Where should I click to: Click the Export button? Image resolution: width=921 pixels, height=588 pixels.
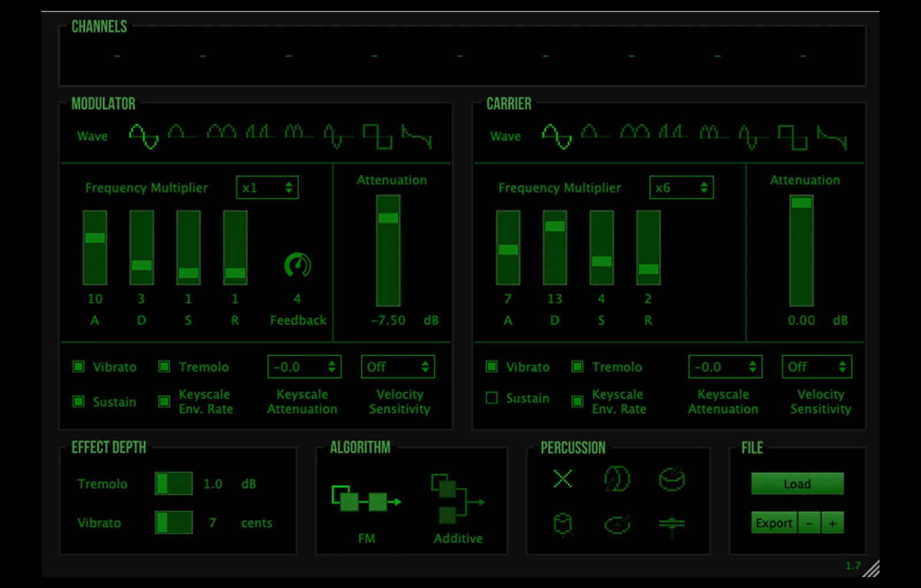774,522
